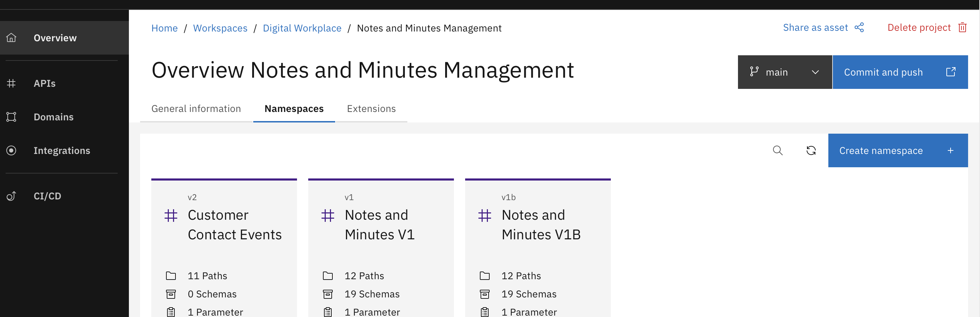Click the trash icon beside Delete project
The image size is (980, 317).
[x=962, y=28]
